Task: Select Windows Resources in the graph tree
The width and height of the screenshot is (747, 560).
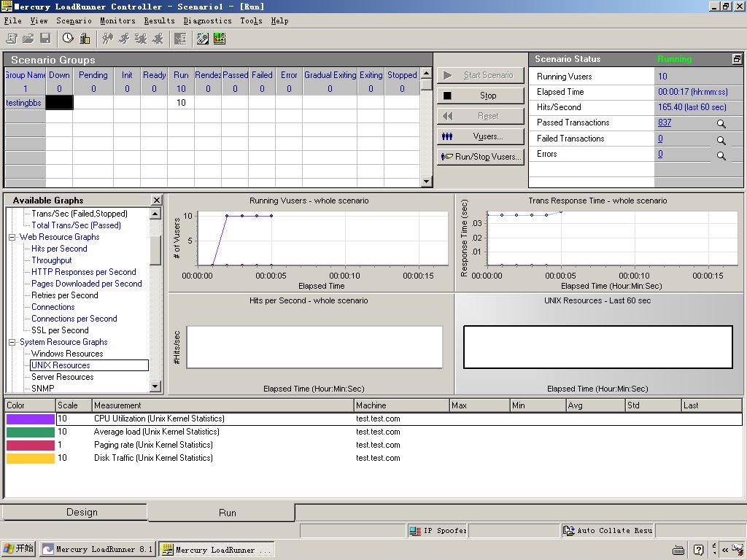Action: coord(67,354)
